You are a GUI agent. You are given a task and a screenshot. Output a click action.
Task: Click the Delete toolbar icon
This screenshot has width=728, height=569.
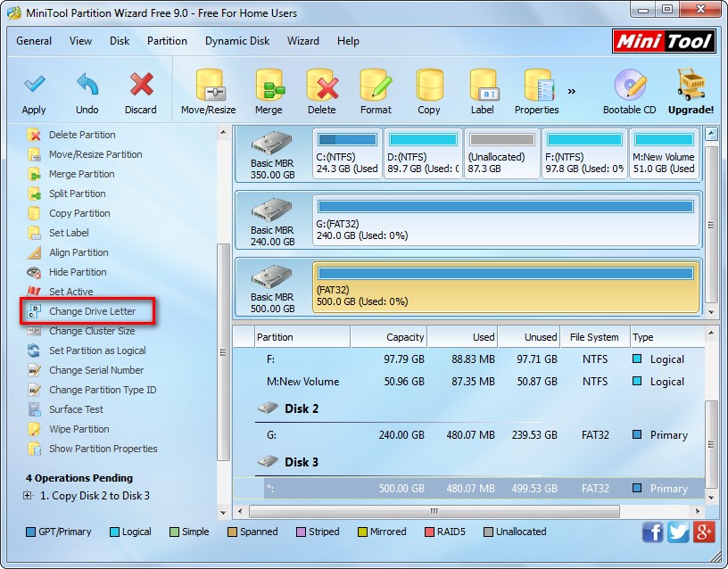322,85
